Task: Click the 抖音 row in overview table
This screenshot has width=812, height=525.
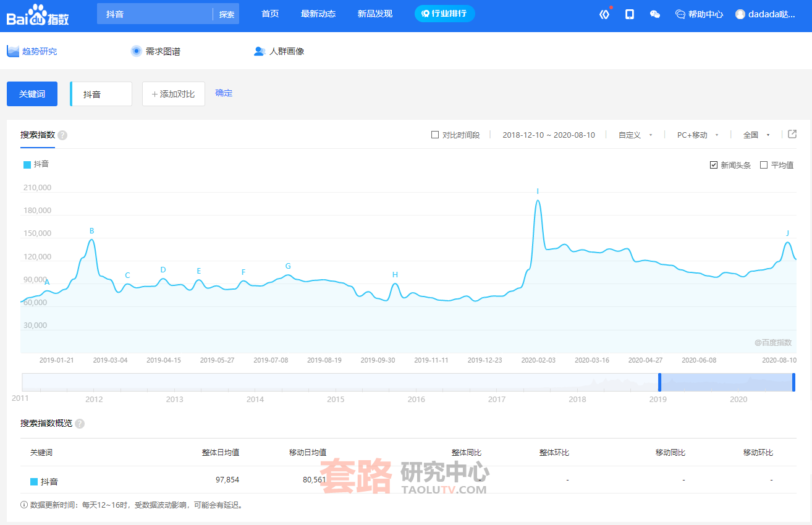Action: click(x=408, y=480)
